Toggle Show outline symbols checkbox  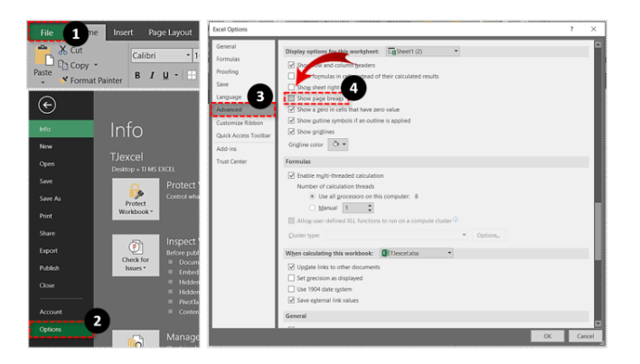point(291,120)
